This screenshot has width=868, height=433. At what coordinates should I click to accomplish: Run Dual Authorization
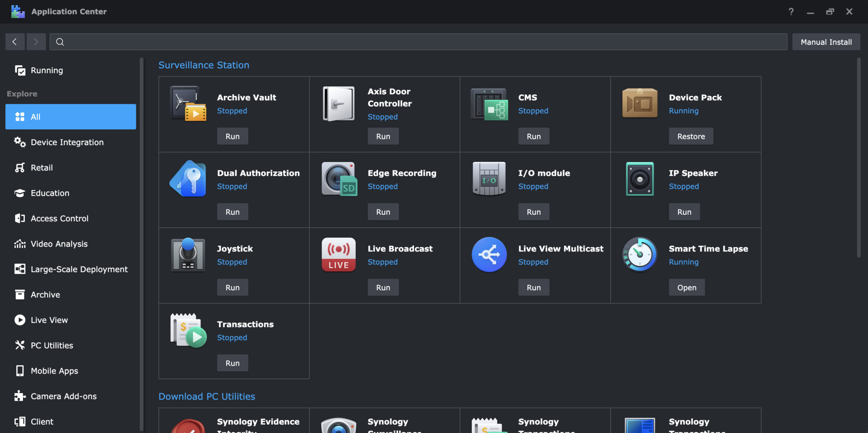point(232,212)
